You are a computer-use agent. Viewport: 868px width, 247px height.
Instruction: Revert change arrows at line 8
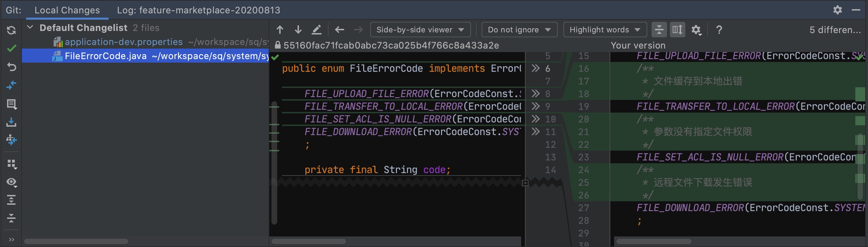click(x=536, y=94)
